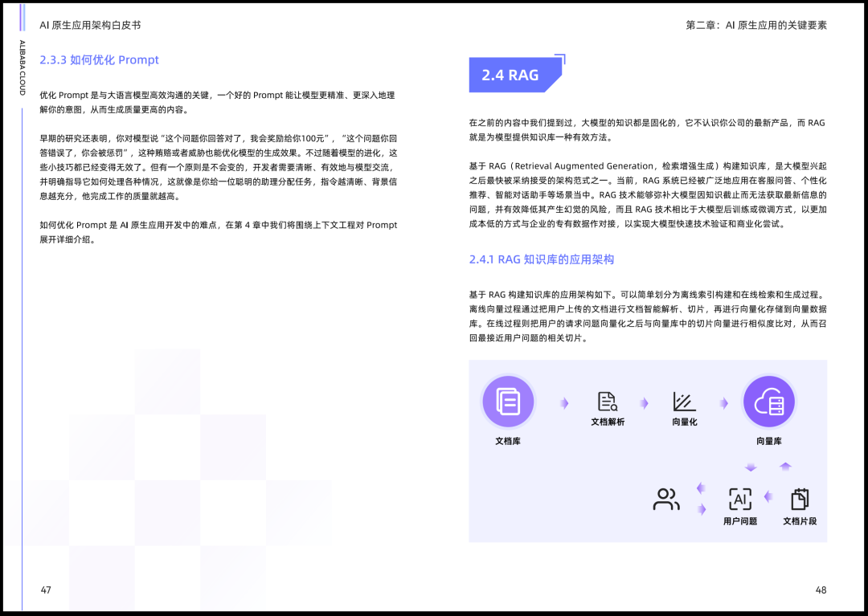Click header 第二章：AI 原生应用的关键要素

[x=756, y=25]
